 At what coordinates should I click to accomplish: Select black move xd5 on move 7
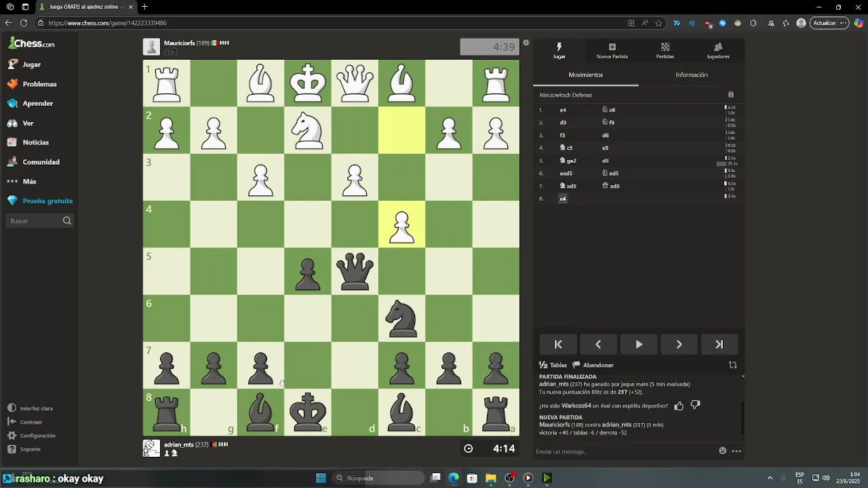pyautogui.click(x=611, y=186)
